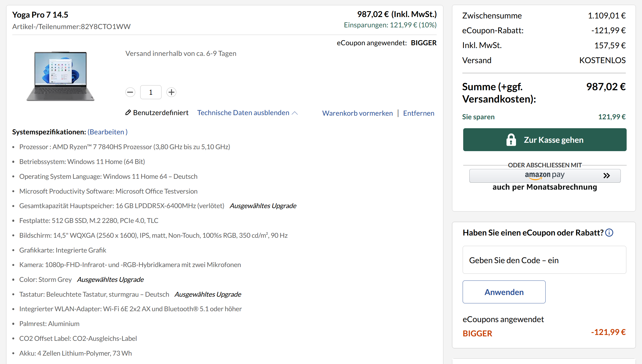Click inside the coupon code input field
The image size is (642, 364).
544,260
